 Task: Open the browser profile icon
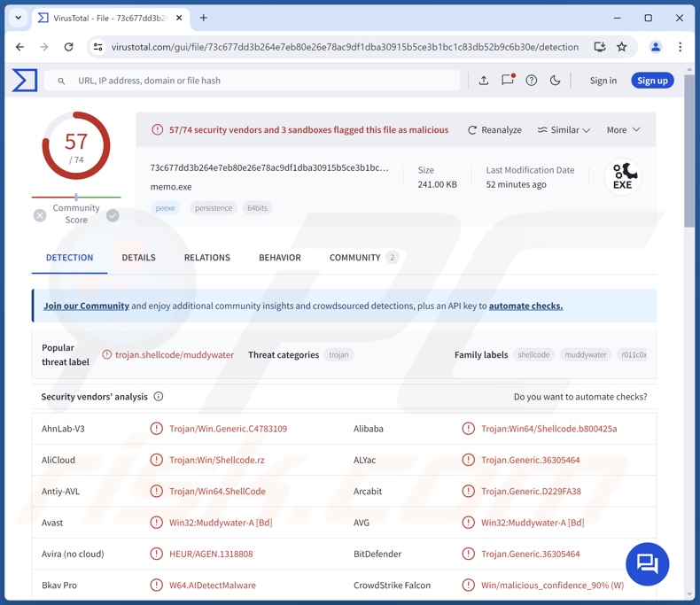tap(656, 47)
